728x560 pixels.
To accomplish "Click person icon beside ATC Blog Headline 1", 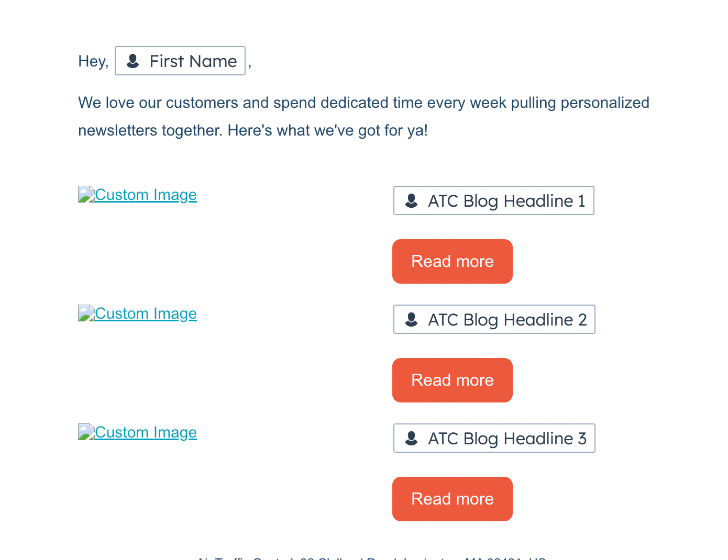I will 412,200.
